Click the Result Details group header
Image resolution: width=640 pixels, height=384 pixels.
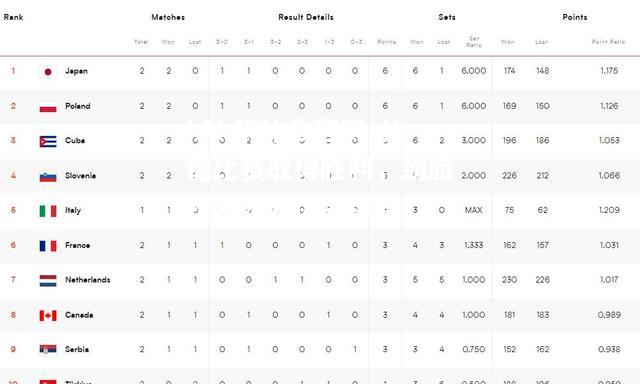tap(306, 17)
